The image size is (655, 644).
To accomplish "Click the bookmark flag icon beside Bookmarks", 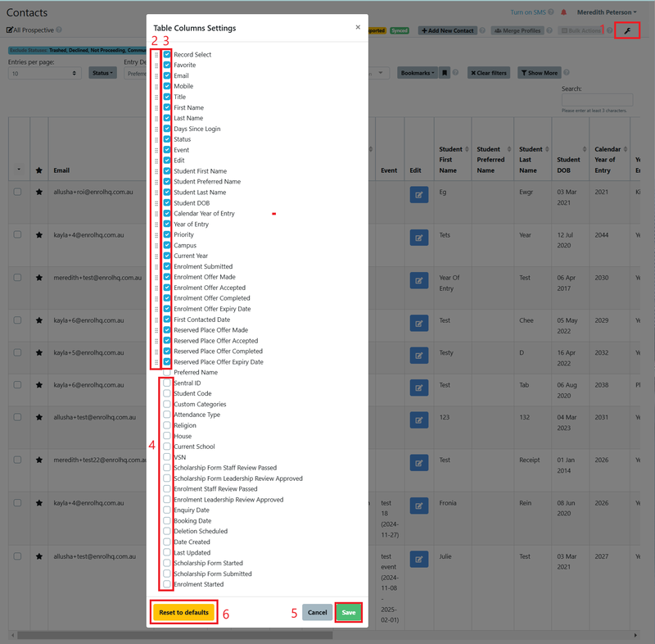I will coord(444,73).
